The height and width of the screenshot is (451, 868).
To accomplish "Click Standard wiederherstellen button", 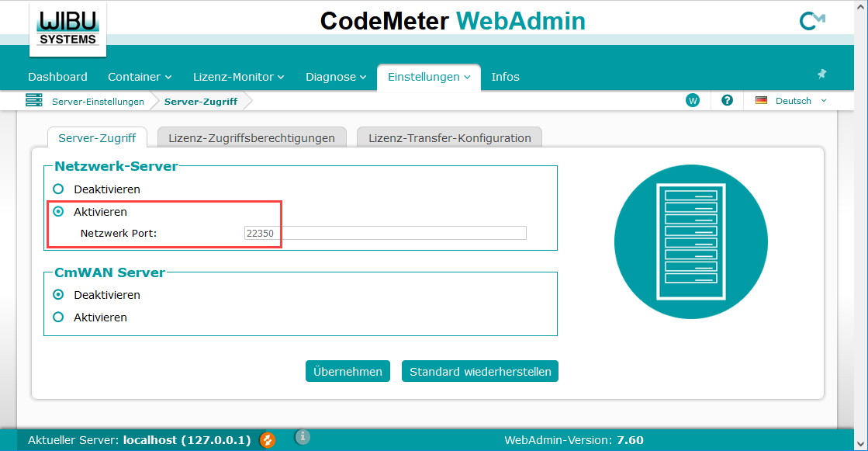I will pos(480,371).
